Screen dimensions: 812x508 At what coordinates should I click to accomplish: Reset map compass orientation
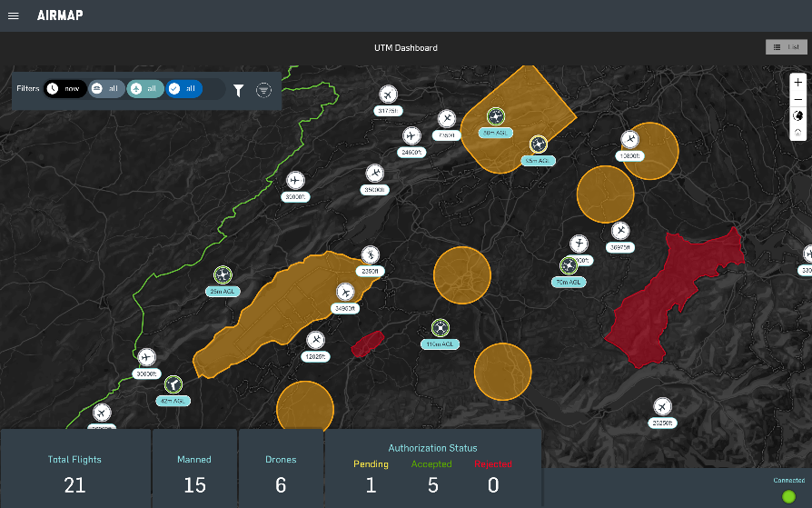(797, 116)
